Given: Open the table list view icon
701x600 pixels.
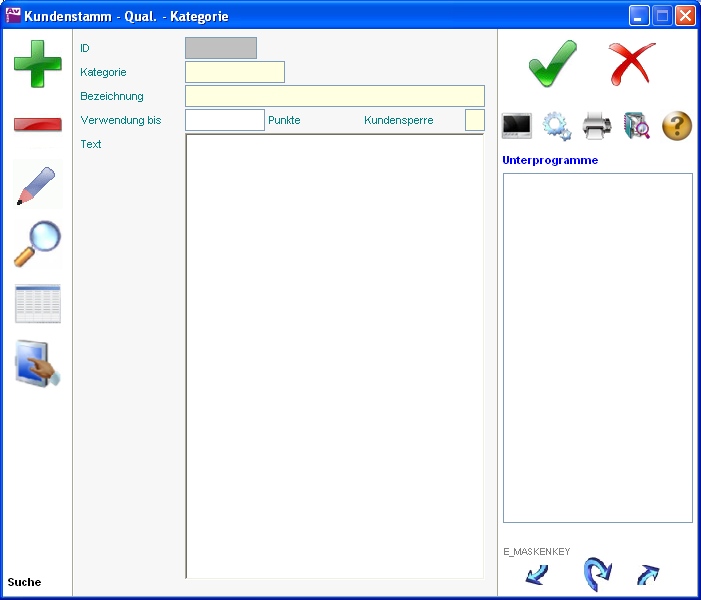Looking at the screenshot, I should [37, 304].
